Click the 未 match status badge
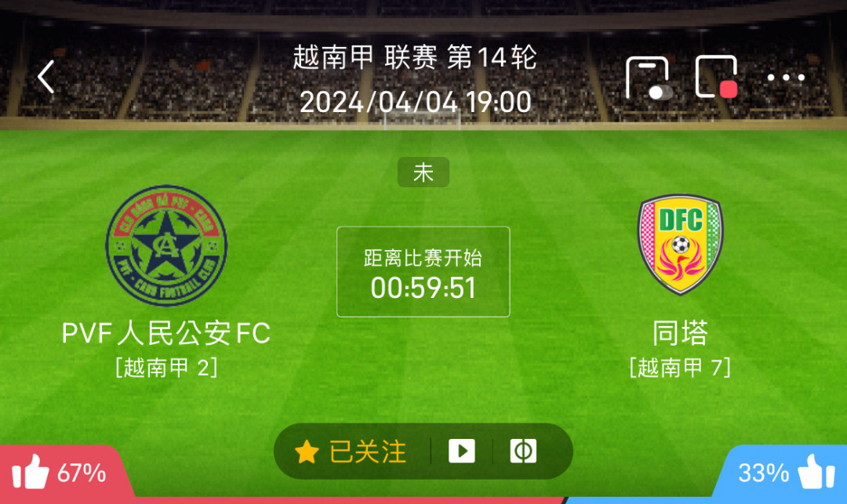Viewport: 847px width, 504px height. 423,172
